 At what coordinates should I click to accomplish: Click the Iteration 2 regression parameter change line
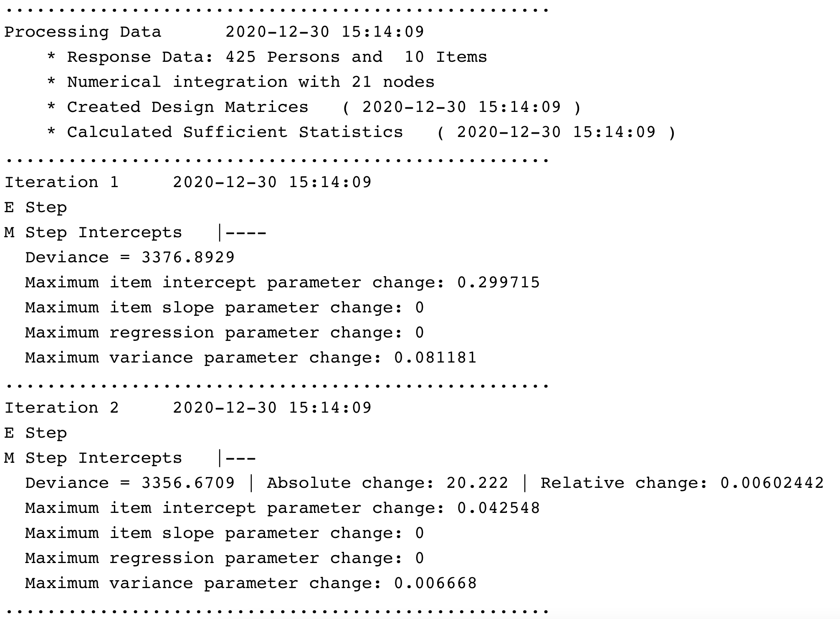click(225, 558)
